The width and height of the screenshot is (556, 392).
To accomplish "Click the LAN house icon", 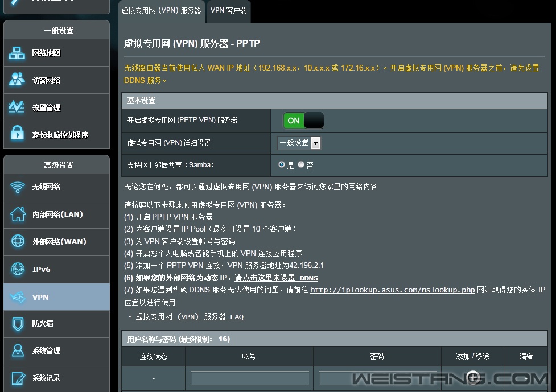I will [x=18, y=214].
